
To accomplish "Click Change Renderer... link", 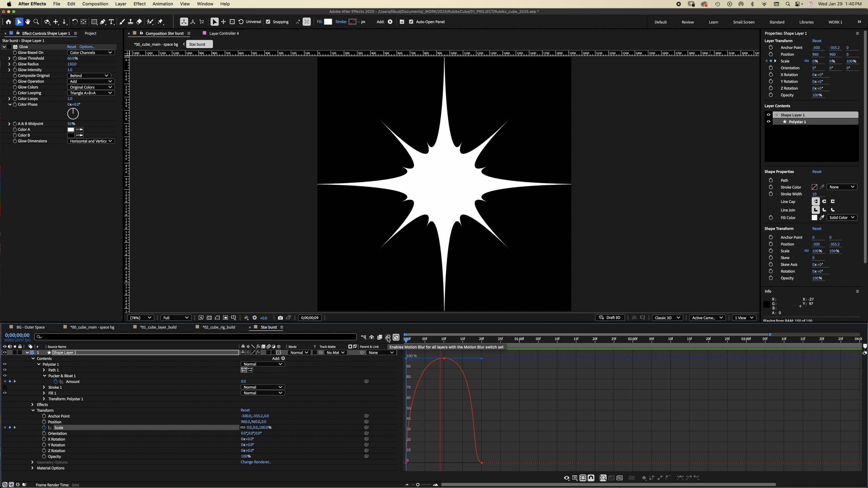I will tap(256, 462).
